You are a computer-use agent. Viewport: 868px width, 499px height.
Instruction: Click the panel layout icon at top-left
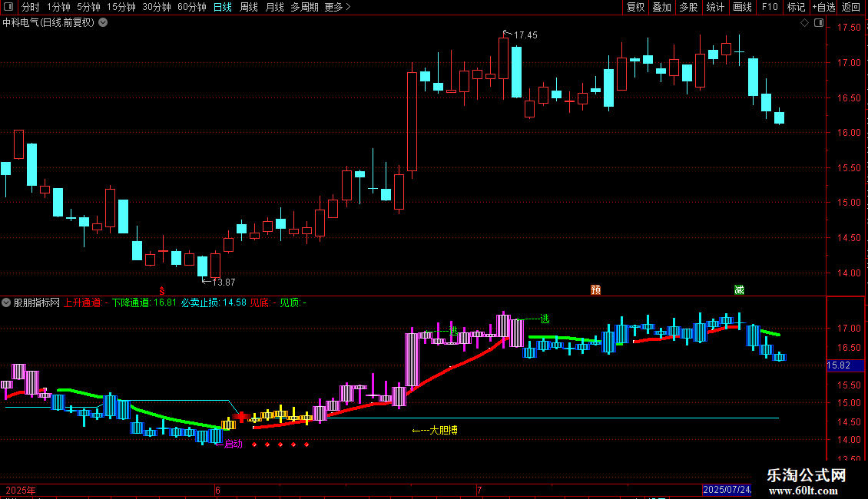(x=8, y=7)
